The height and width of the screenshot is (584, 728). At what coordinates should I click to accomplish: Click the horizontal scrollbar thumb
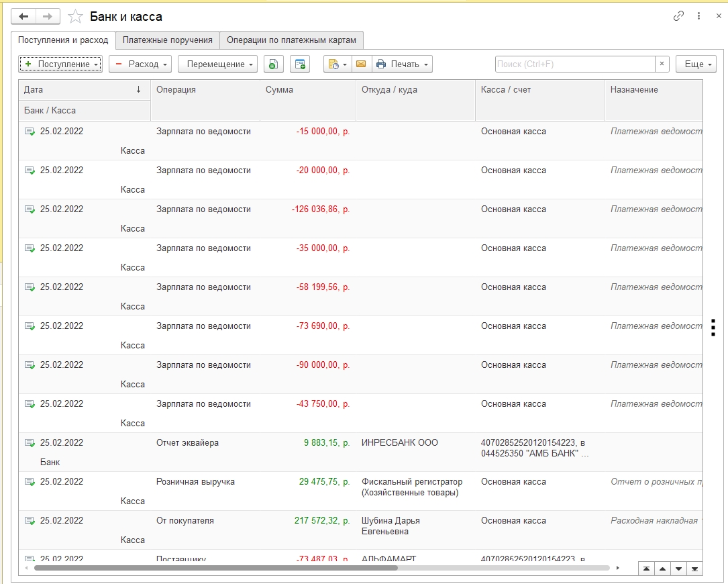tap(216, 568)
